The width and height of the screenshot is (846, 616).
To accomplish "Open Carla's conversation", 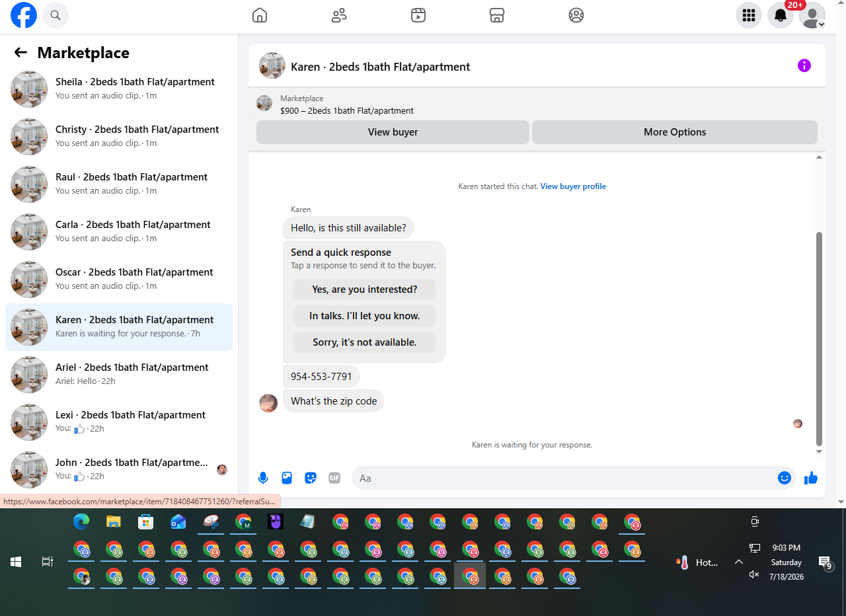I will (x=119, y=232).
